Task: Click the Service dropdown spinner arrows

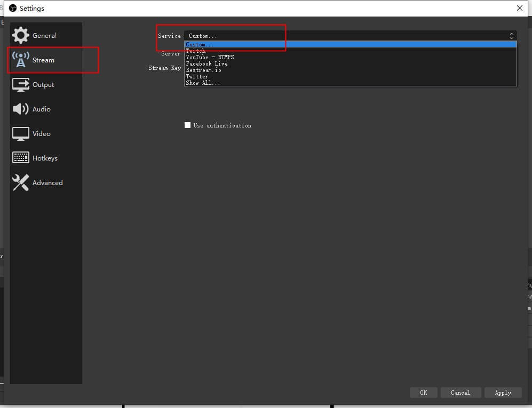Action: click(511, 36)
